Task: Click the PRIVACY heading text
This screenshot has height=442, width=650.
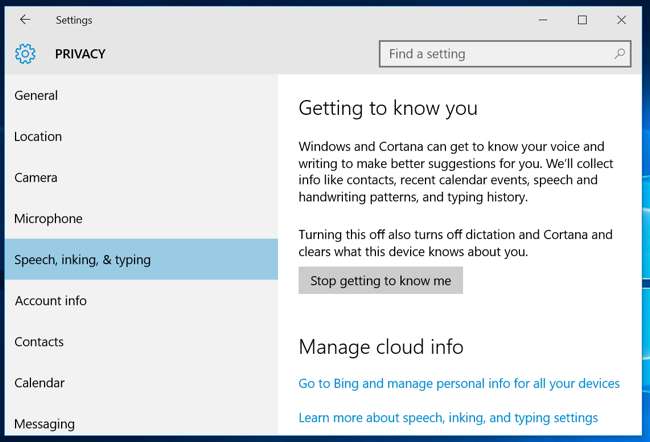Action: tap(80, 54)
